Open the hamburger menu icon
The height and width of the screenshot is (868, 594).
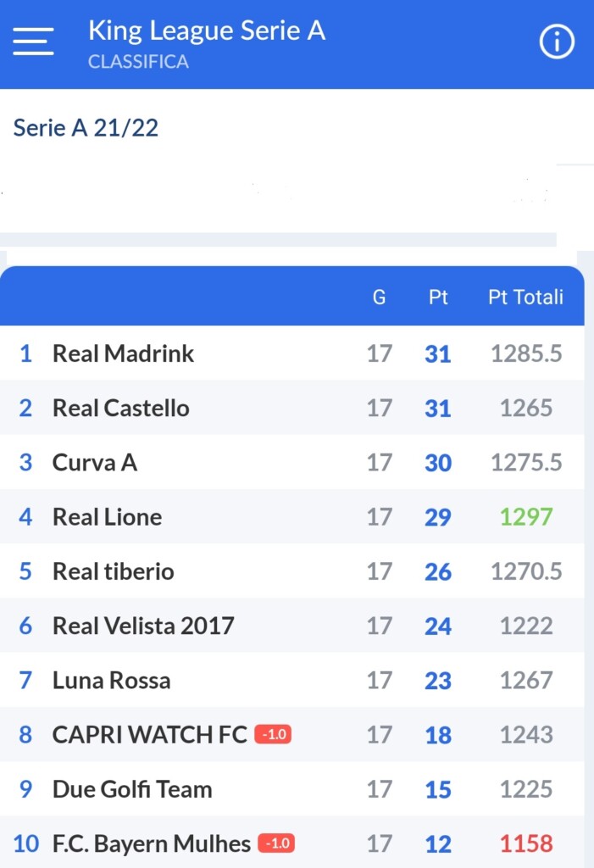[33, 41]
